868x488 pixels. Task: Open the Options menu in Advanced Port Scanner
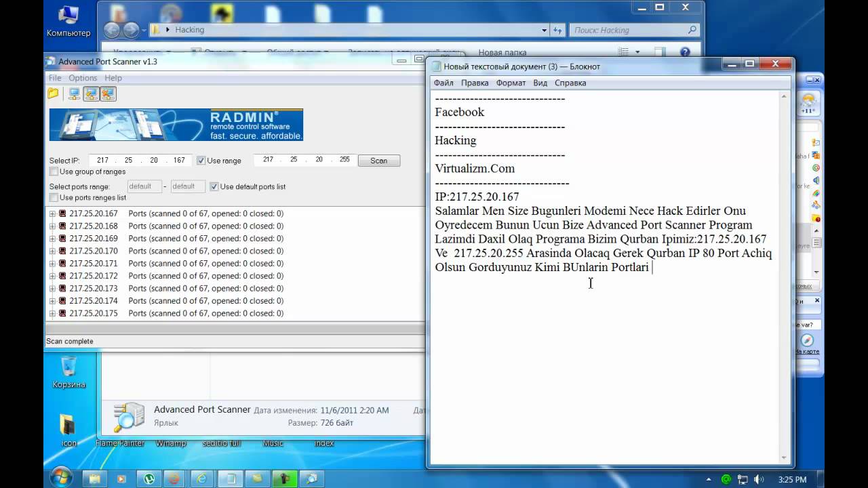[83, 78]
